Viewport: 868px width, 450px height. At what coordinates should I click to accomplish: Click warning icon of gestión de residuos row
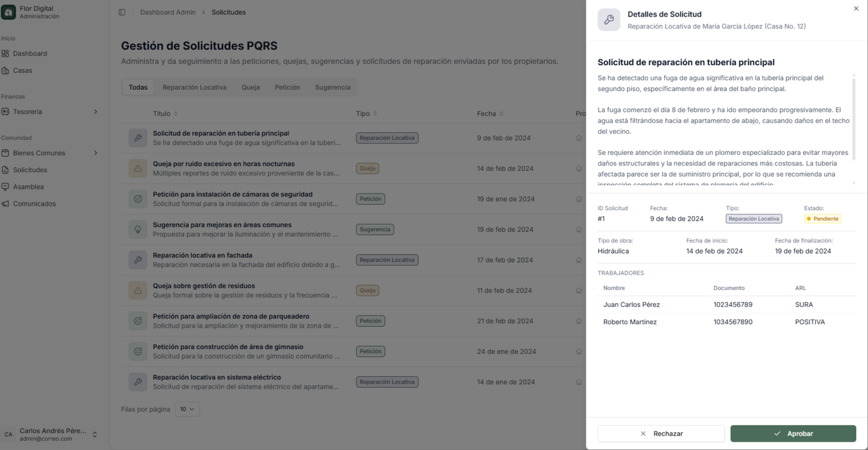[x=138, y=290]
